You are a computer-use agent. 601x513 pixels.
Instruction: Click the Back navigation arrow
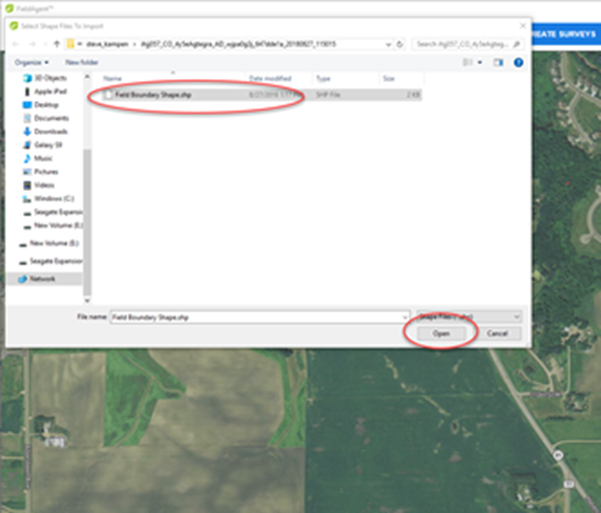tap(14, 44)
